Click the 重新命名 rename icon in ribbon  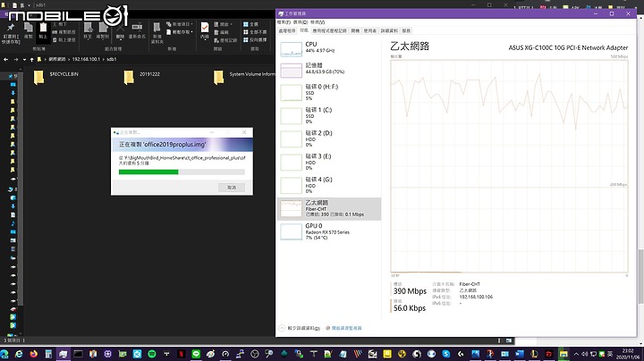pyautogui.click(x=137, y=30)
